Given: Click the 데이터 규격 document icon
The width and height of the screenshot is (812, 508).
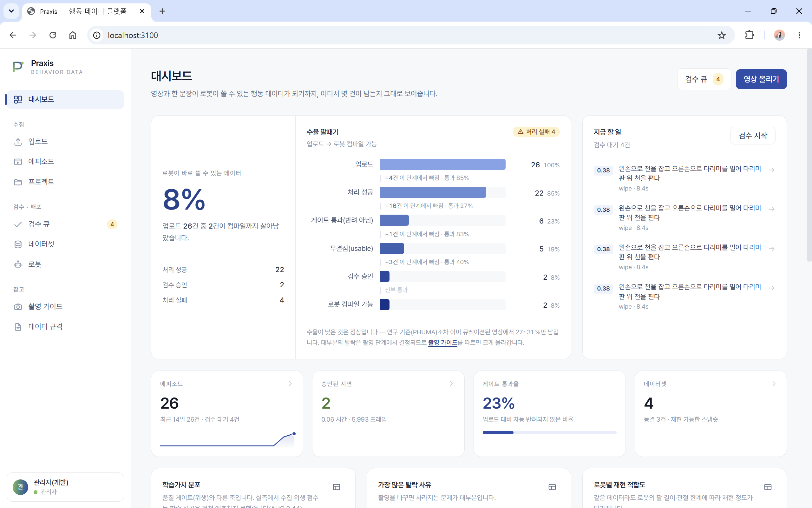Looking at the screenshot, I should (x=18, y=327).
